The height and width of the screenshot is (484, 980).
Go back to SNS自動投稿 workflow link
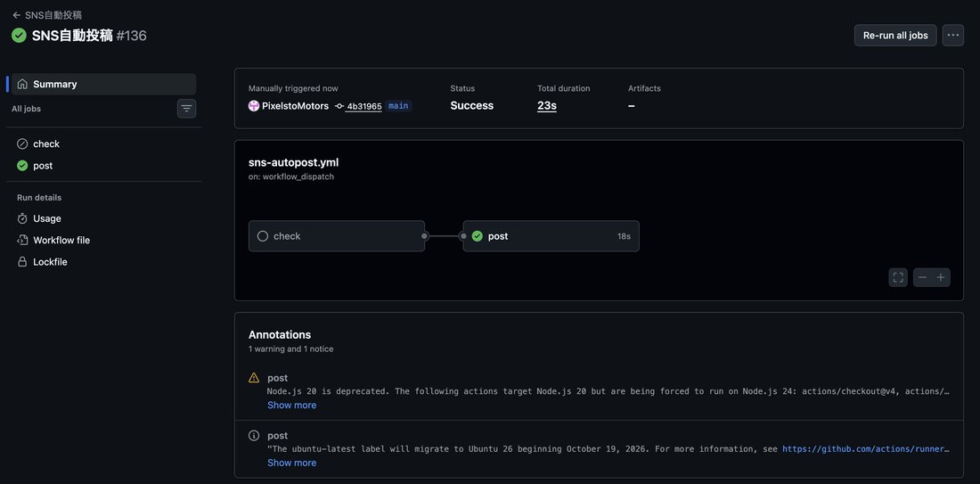tap(47, 15)
